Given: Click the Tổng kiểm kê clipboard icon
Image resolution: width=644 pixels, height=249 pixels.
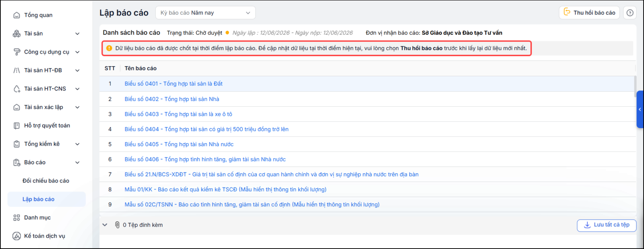Looking at the screenshot, I should click(17, 144).
